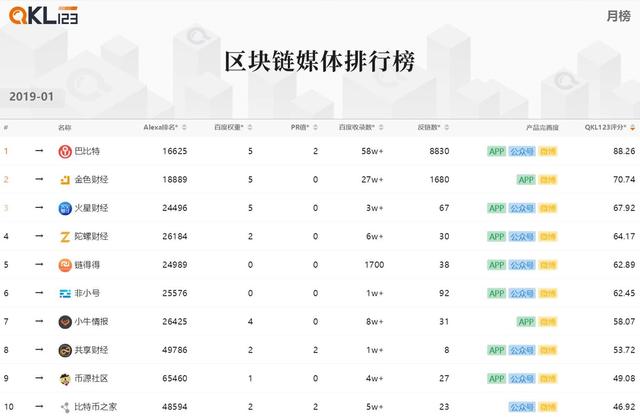Open the 金色财经 media name link
This screenshot has width=640, height=420.
pyautogui.click(x=91, y=180)
